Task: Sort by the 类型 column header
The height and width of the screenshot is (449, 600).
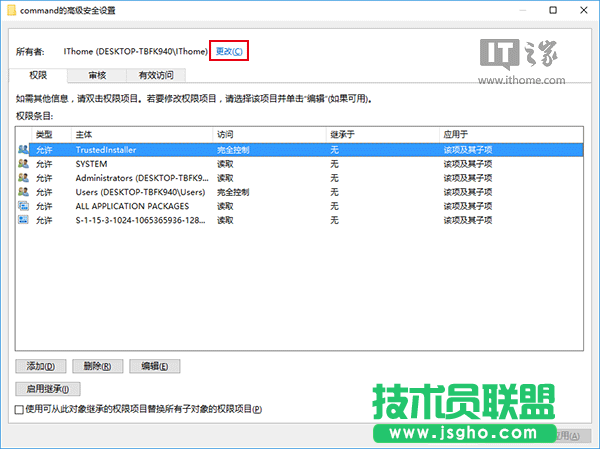Action: click(51, 134)
